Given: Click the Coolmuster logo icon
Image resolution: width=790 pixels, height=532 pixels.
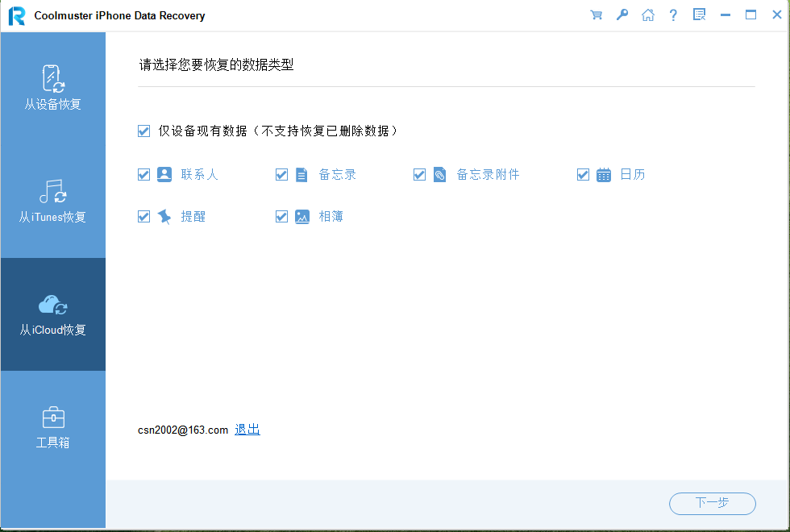Looking at the screenshot, I should tap(17, 15).
